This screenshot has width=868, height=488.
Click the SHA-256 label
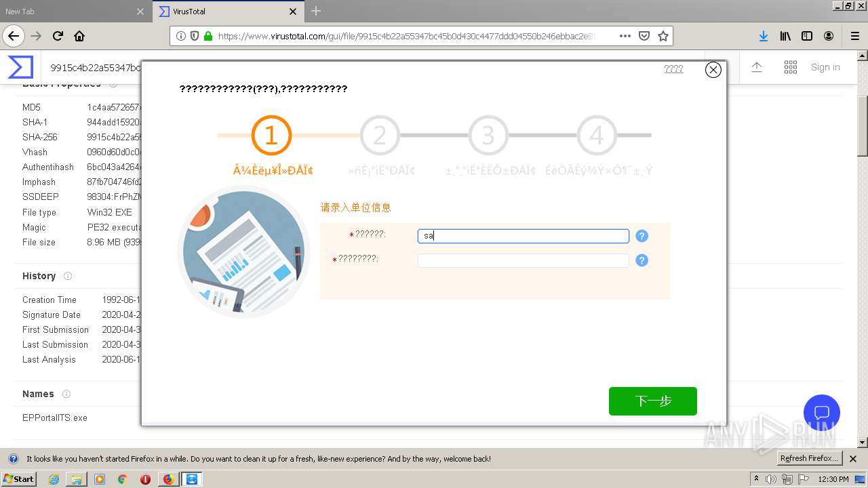tap(40, 137)
